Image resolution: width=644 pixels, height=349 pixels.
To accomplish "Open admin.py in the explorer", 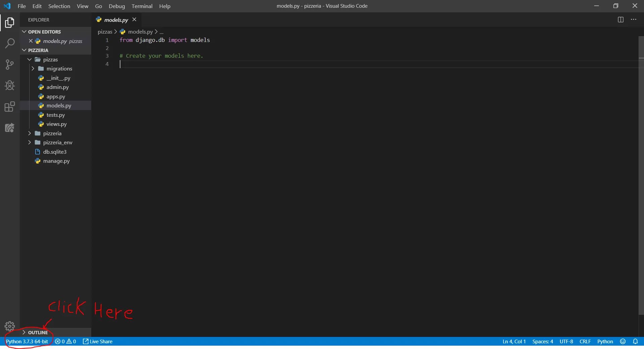I will [56, 87].
